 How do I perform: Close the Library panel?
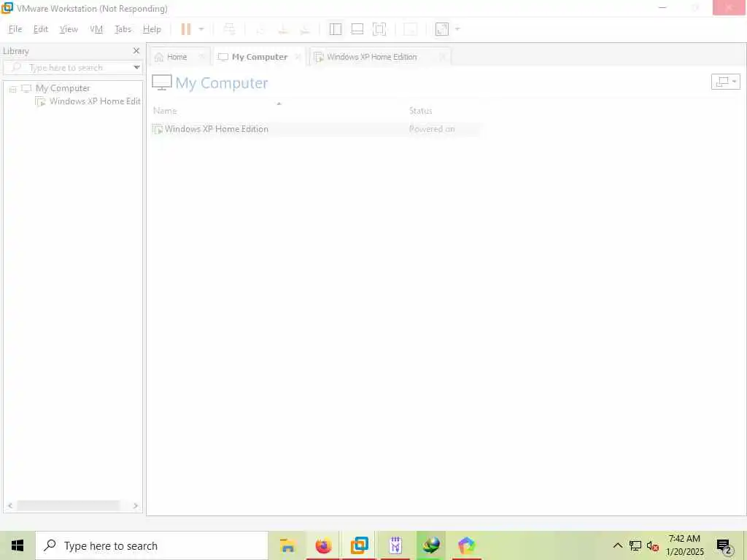pyautogui.click(x=136, y=50)
